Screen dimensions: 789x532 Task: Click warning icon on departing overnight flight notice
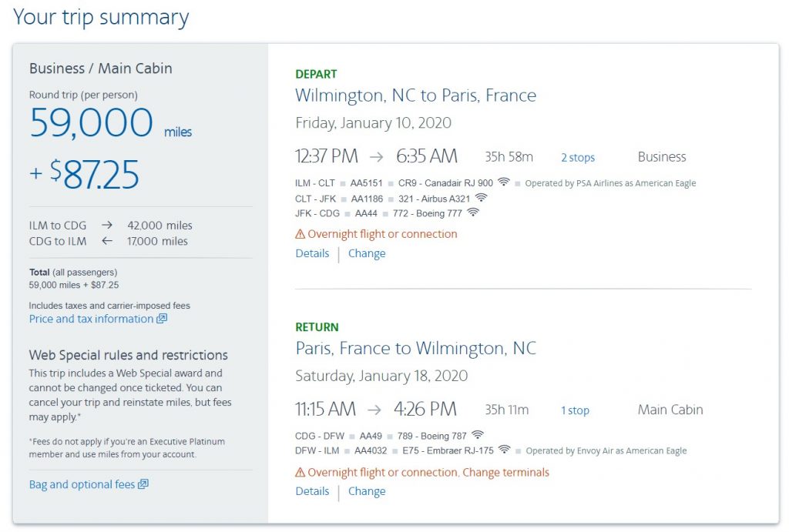click(300, 234)
